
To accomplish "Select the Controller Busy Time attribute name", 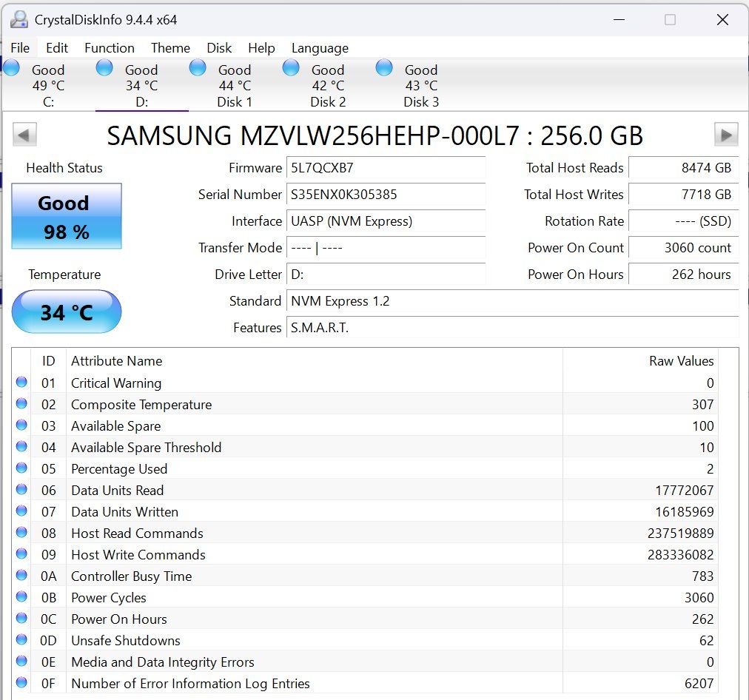I will pyautogui.click(x=131, y=576).
